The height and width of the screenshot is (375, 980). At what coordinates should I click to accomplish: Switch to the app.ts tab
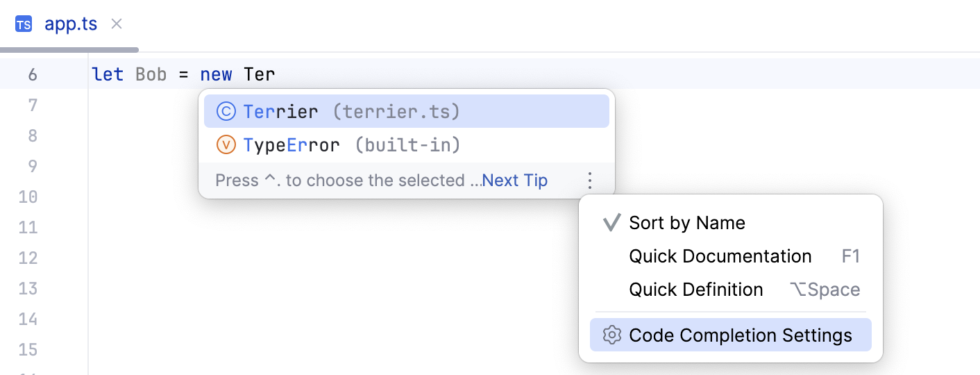pyautogui.click(x=71, y=24)
